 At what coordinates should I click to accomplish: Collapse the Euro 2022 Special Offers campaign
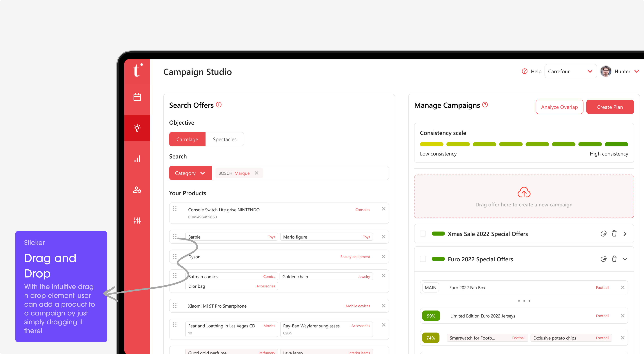pos(625,259)
